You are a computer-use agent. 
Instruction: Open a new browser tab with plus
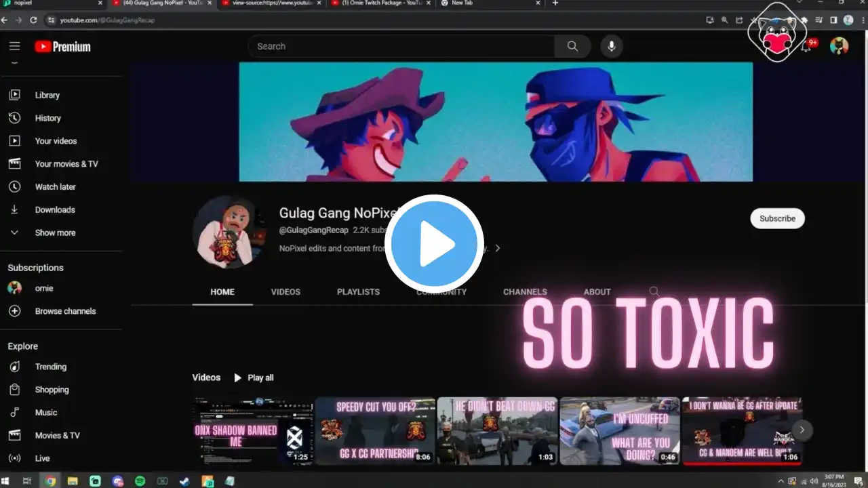pyautogui.click(x=555, y=3)
